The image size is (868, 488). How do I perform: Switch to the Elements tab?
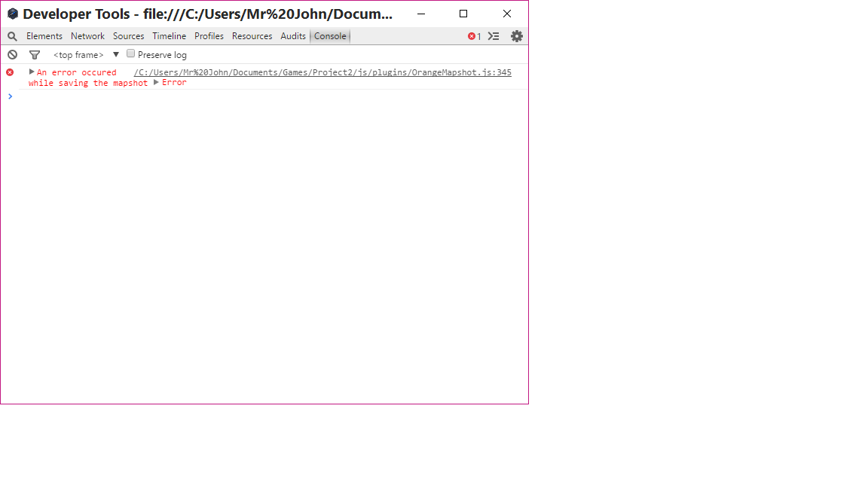44,36
